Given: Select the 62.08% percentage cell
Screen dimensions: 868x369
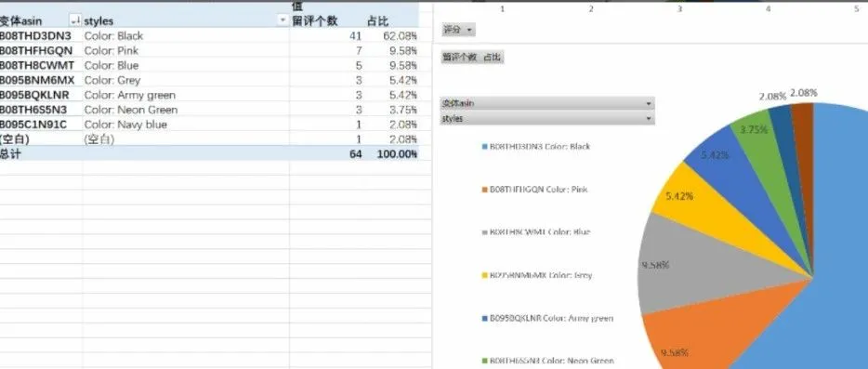Looking at the screenshot, I should point(400,36).
